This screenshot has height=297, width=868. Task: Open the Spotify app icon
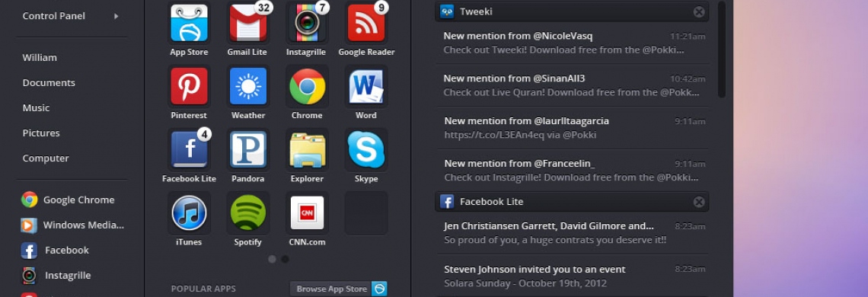[248, 212]
